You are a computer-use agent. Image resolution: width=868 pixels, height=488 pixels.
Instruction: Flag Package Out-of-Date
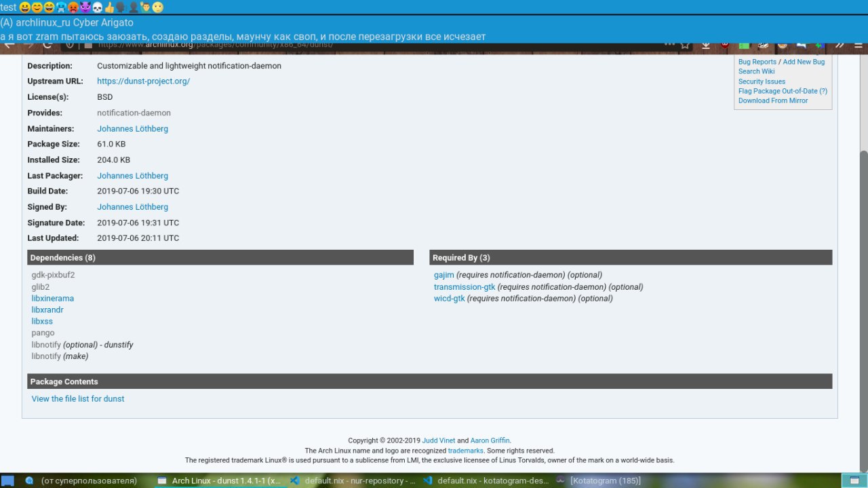click(783, 91)
